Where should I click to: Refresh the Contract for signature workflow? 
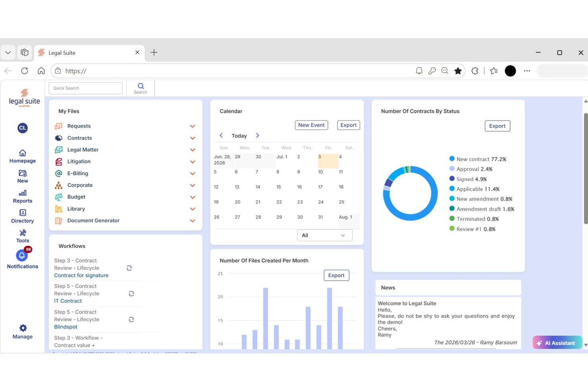[129, 268]
